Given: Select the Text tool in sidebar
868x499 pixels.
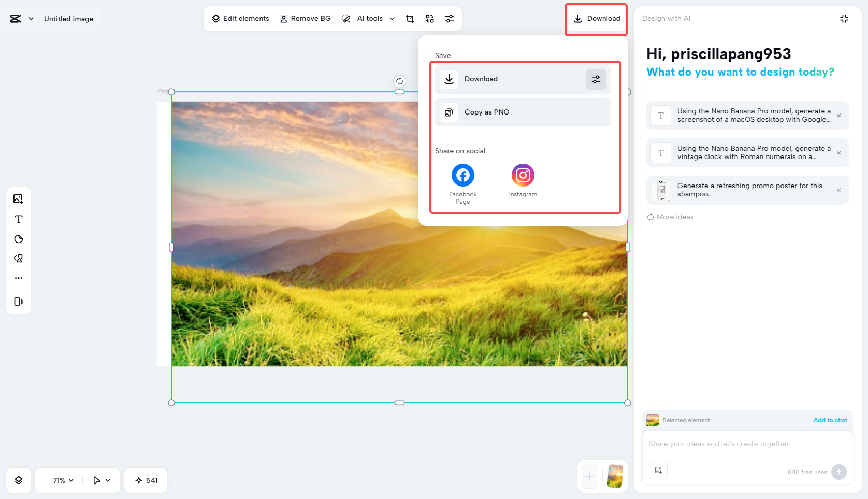Looking at the screenshot, I should point(19,219).
